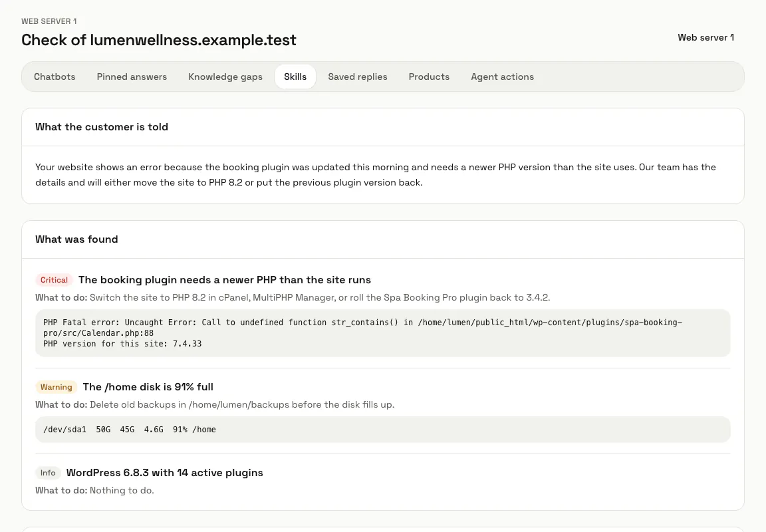Click 'The /home disk is 91% full' finding title
The image size is (766, 532).
[x=148, y=387]
